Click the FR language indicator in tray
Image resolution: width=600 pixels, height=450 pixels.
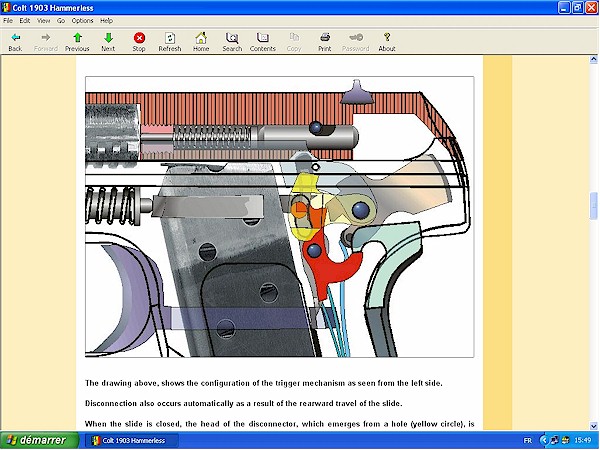point(528,441)
